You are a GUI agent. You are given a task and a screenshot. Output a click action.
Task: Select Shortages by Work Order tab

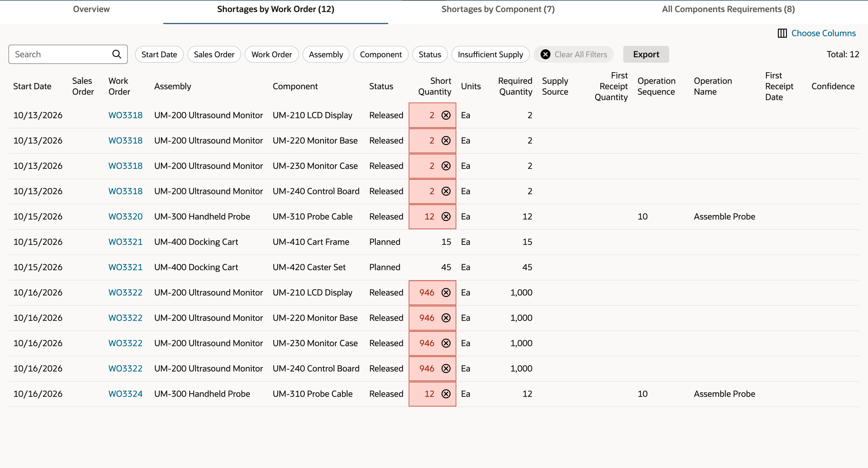click(276, 9)
